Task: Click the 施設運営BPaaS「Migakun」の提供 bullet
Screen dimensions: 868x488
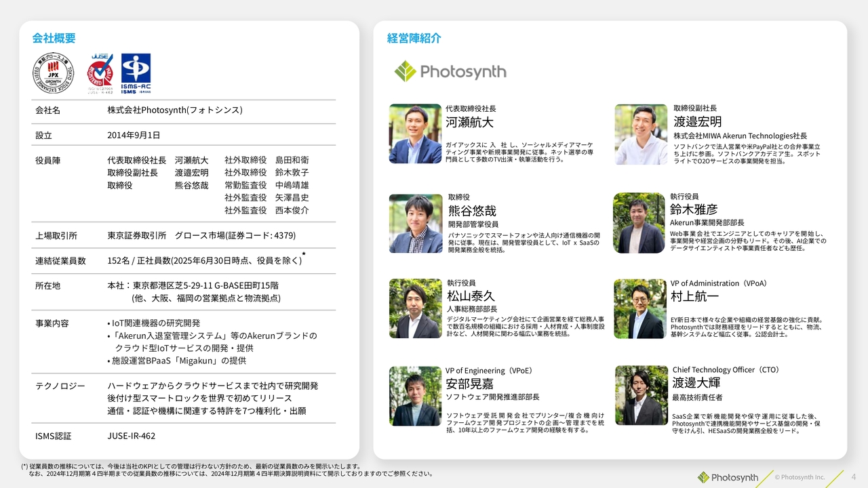Action: [x=176, y=361]
